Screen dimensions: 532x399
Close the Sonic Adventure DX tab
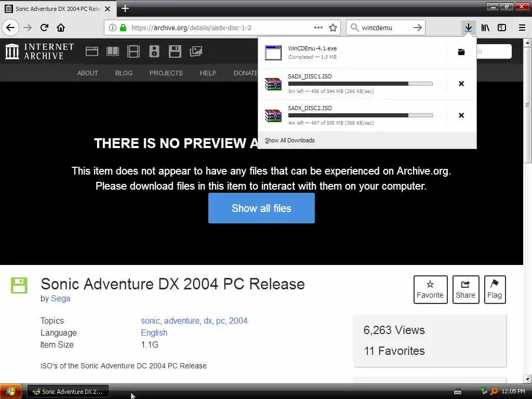[x=108, y=9]
